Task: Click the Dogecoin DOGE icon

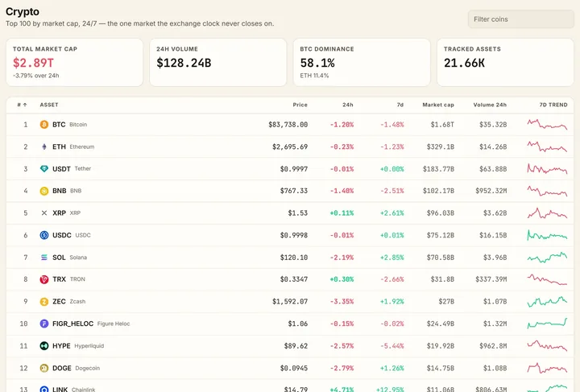Action: point(44,368)
